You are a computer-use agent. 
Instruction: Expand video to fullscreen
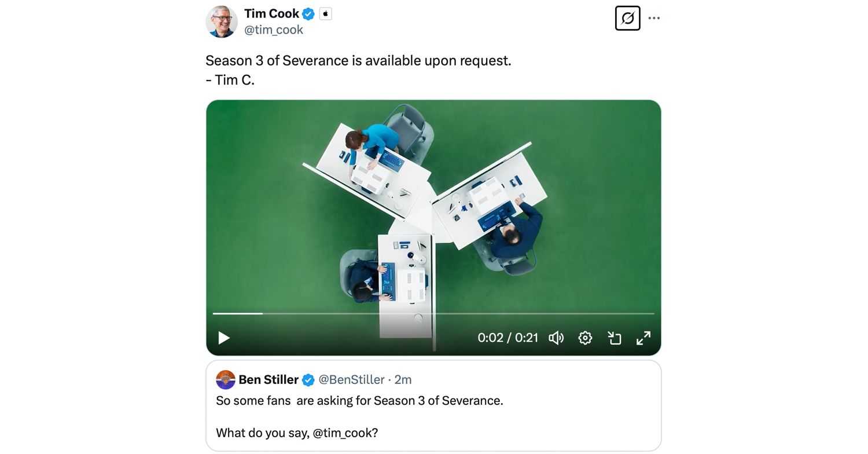coord(643,338)
